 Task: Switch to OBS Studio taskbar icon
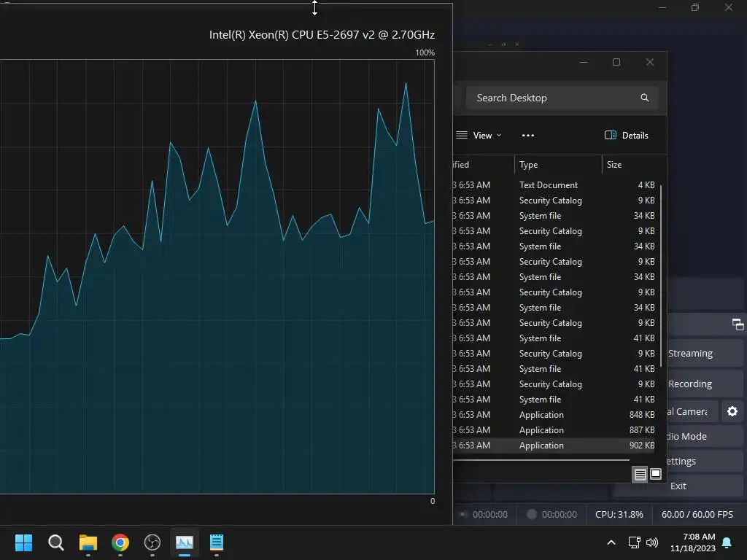tap(152, 542)
